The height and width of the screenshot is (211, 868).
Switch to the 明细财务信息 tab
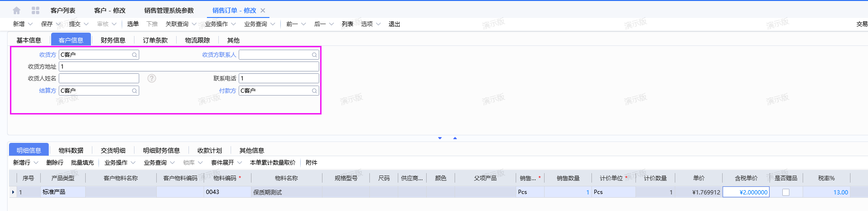161,150
